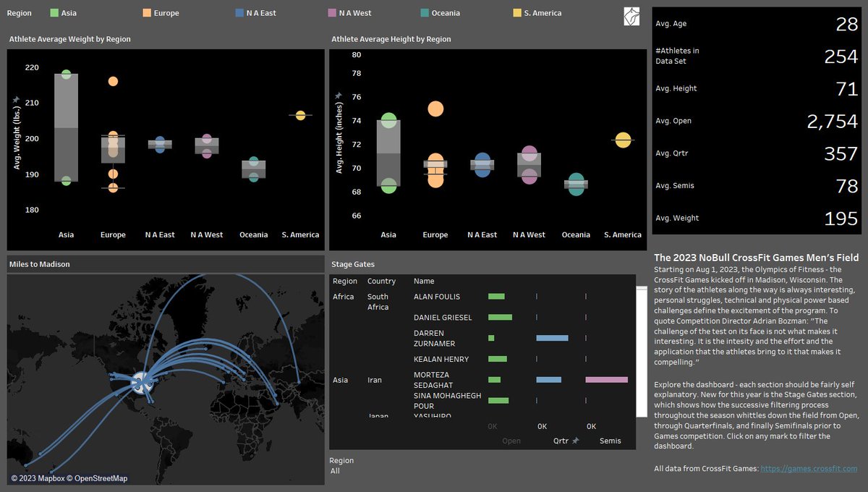The width and height of the screenshot is (868, 492).
Task: Open the games.crossfit.com link
Action: click(809, 469)
